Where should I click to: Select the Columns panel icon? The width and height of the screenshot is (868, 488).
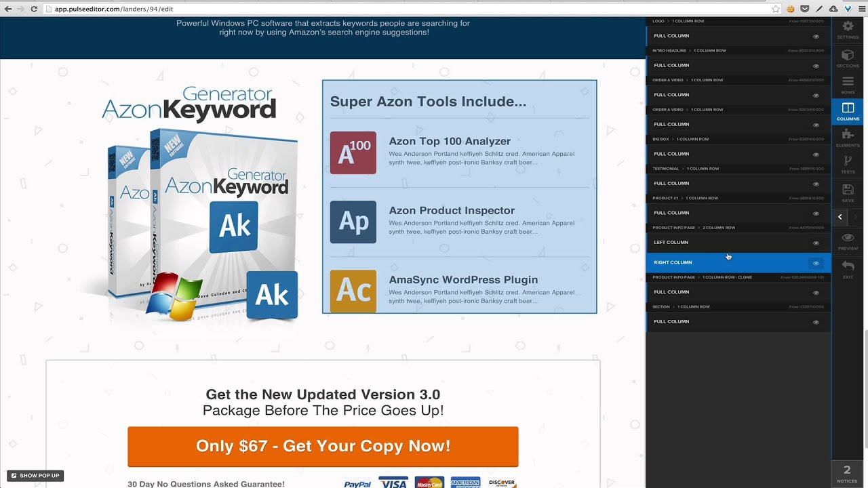[x=848, y=112]
